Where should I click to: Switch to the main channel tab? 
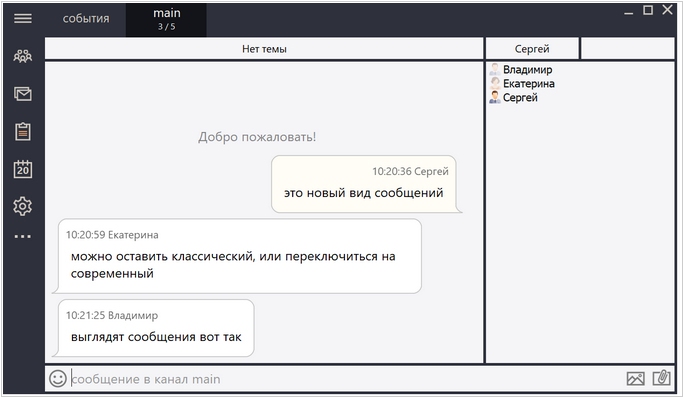(166, 20)
